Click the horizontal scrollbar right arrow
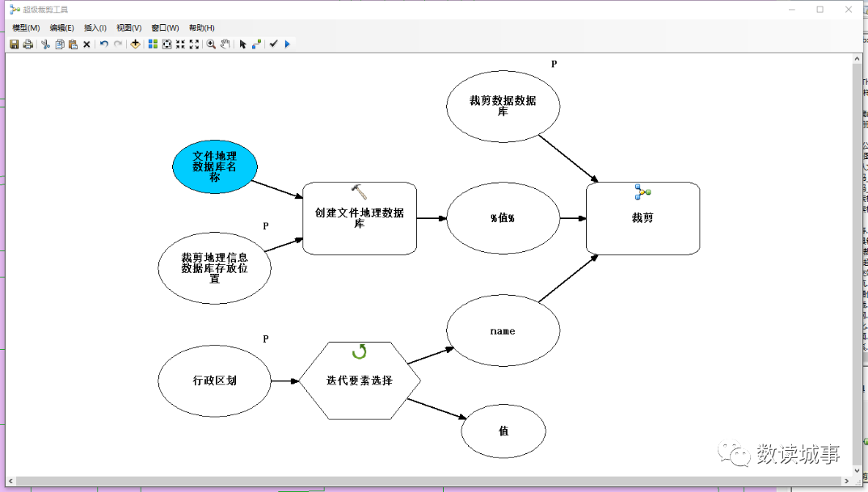Image resolution: width=868 pixels, height=492 pixels. point(847,481)
